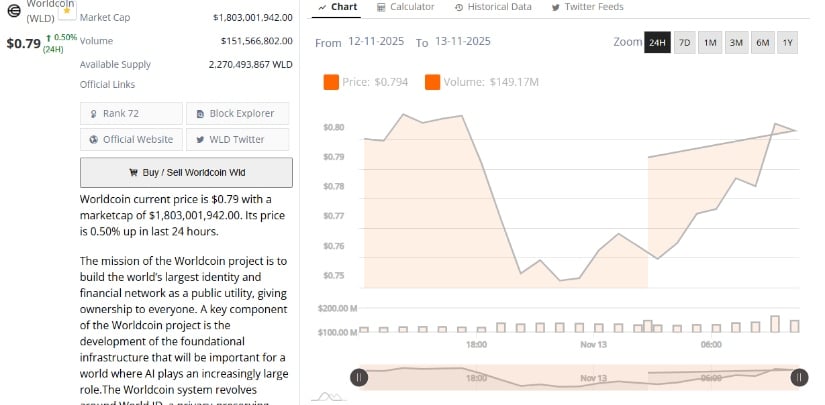The height and width of the screenshot is (405, 825).
Task: Toggle the Price series legend swatch
Action: (x=331, y=82)
